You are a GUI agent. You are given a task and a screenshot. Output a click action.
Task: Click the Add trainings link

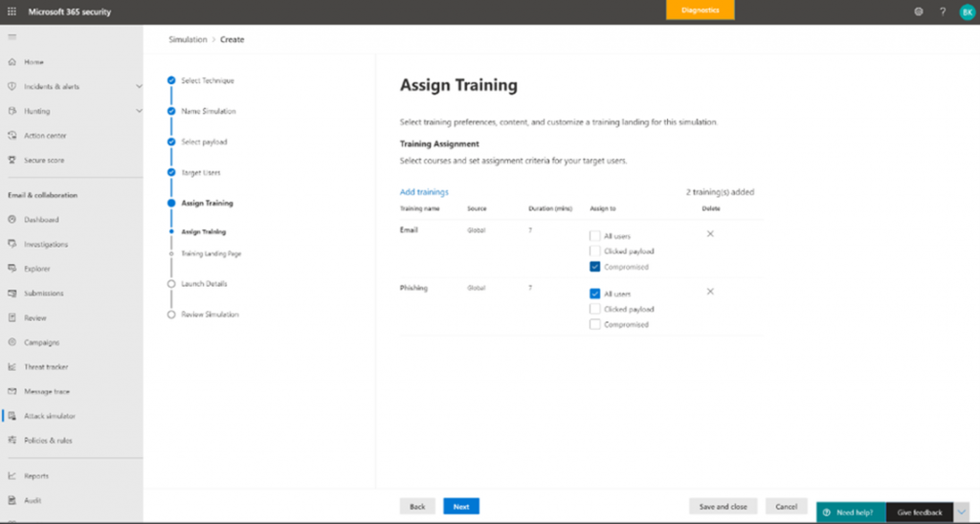tap(424, 192)
